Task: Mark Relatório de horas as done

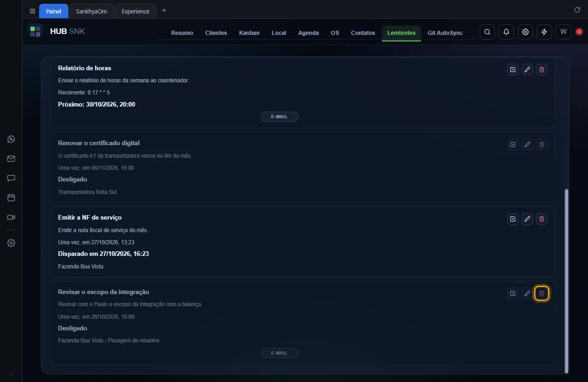Action: 513,70
